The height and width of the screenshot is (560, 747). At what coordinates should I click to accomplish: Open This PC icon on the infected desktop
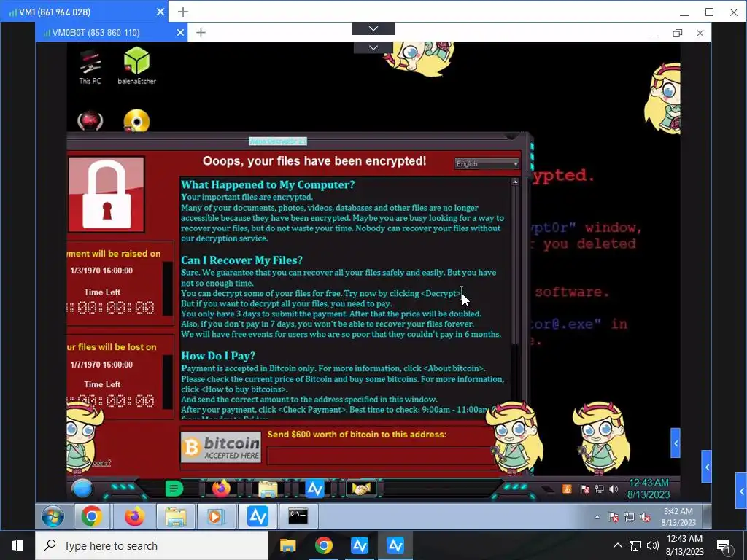90,66
